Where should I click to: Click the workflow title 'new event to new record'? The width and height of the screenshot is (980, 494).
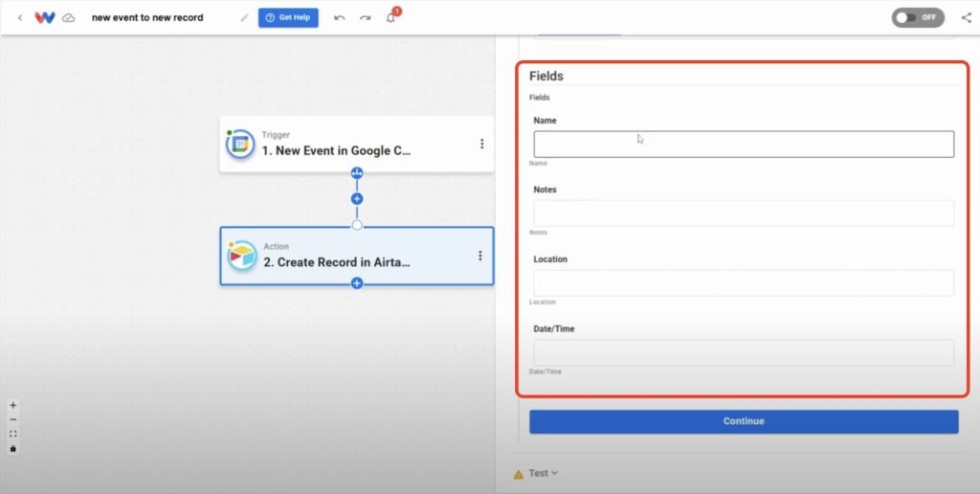[147, 17]
